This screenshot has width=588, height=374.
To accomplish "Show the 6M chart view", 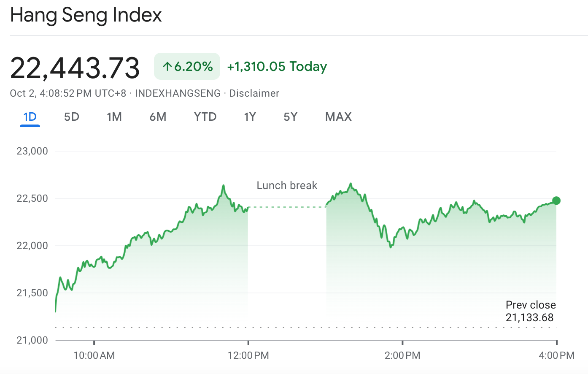I will 158,117.
